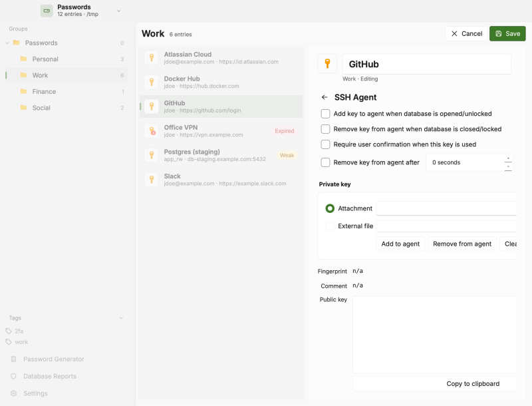Check Require user confirmation when key used
The image size is (532, 406).
[325, 144]
